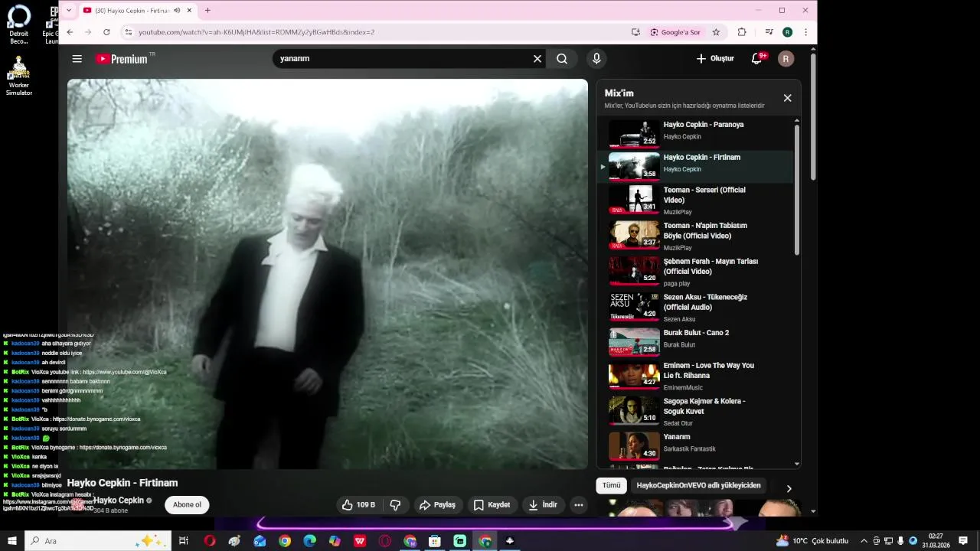Close the Mix'im playlist panel
980x551 pixels.
787,98
